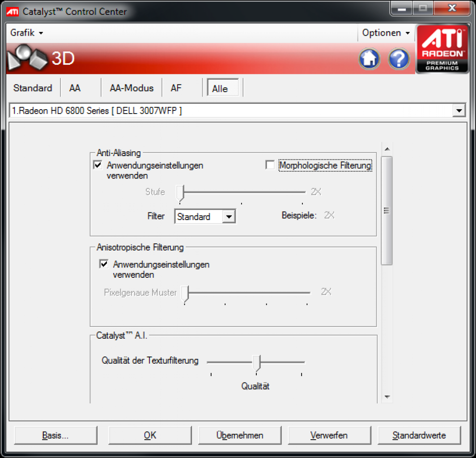Restore defaults with Standardwerte button

tap(419, 435)
